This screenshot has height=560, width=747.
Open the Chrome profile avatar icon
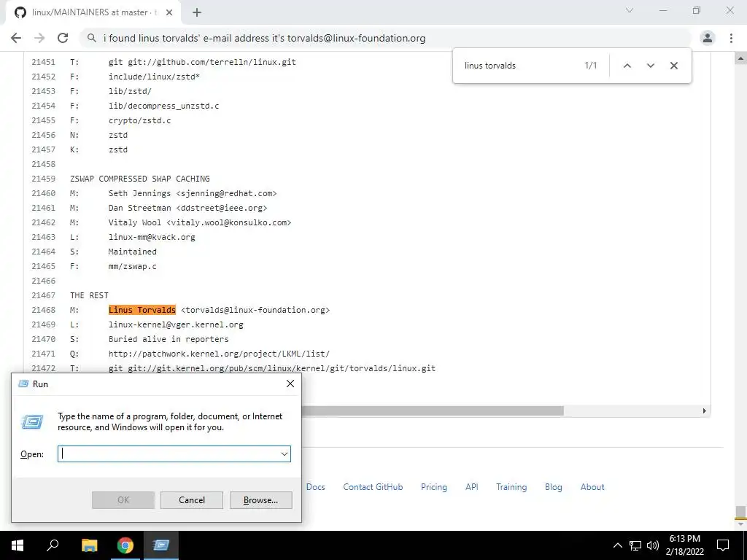tap(708, 38)
